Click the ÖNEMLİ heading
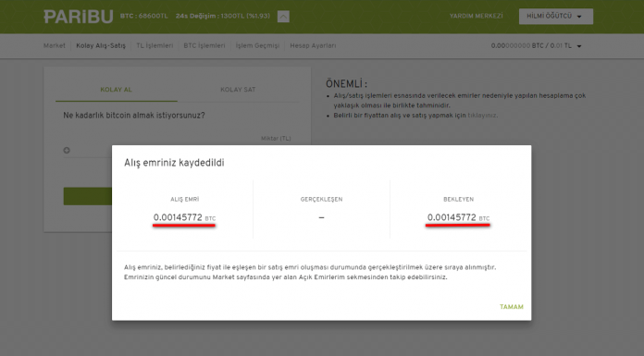 (x=346, y=84)
